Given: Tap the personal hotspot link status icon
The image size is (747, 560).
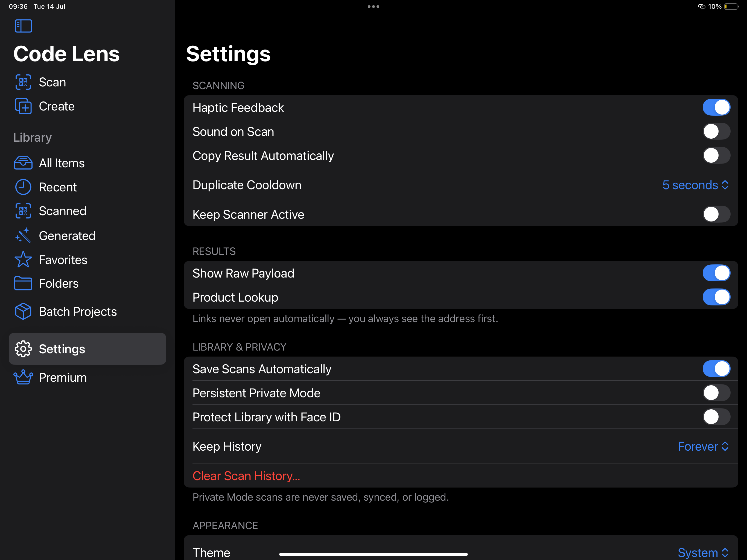Looking at the screenshot, I should click(701, 6).
